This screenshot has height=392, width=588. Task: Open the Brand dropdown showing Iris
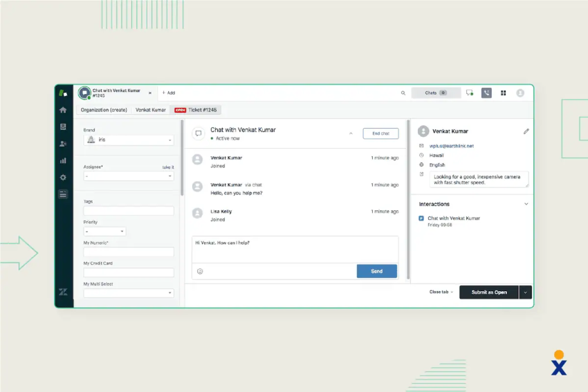tap(128, 140)
